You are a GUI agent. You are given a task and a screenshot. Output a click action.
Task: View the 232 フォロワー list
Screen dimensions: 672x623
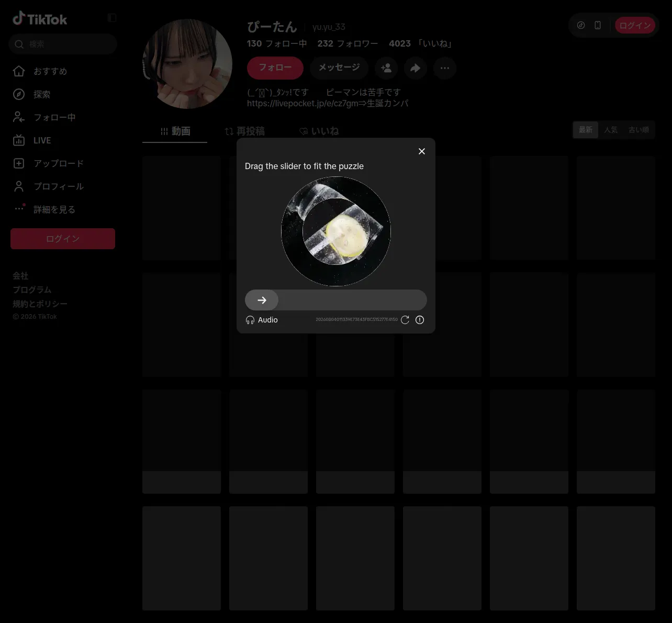coord(348,43)
